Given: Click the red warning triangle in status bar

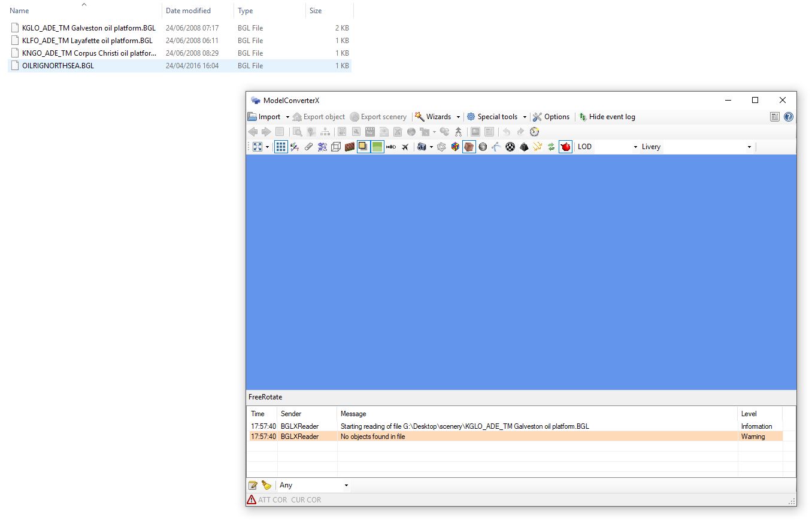Looking at the screenshot, I should [252, 499].
